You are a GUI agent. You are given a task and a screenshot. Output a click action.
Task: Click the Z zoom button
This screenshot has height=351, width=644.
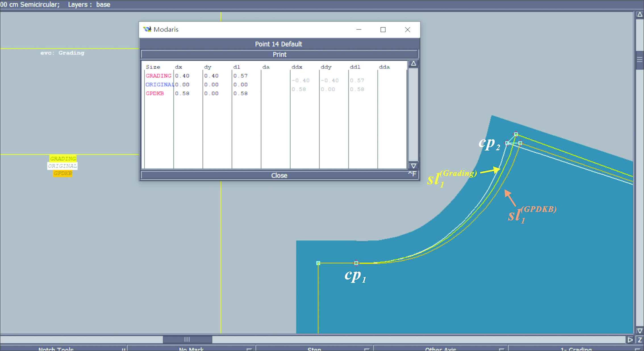click(x=640, y=340)
